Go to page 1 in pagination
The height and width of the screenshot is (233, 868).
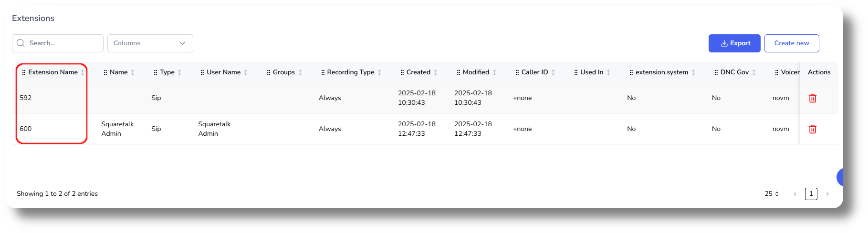[x=811, y=194]
